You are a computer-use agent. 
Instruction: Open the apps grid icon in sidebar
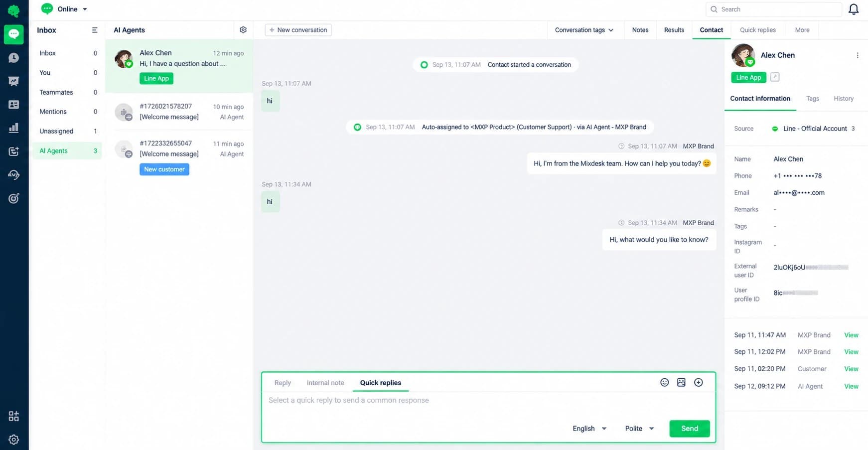[x=14, y=416]
